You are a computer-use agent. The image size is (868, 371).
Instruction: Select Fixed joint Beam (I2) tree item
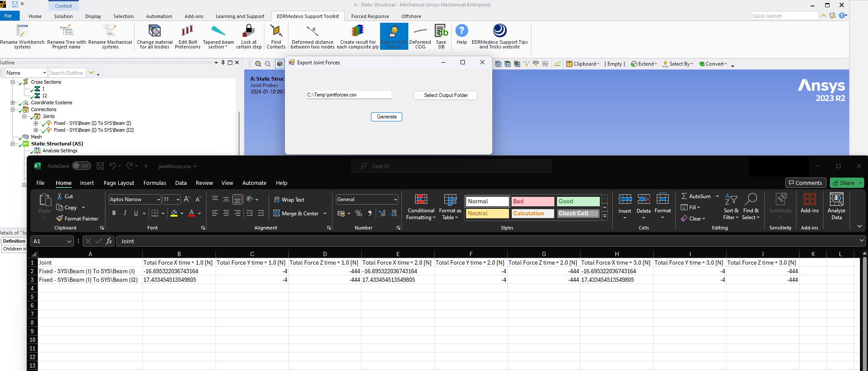click(x=94, y=130)
